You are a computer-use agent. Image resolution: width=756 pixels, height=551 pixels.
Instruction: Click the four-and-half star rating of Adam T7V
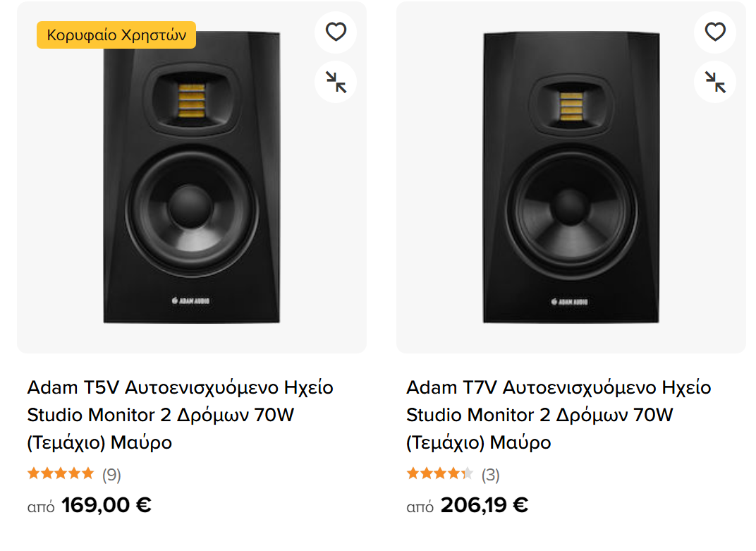(x=440, y=473)
